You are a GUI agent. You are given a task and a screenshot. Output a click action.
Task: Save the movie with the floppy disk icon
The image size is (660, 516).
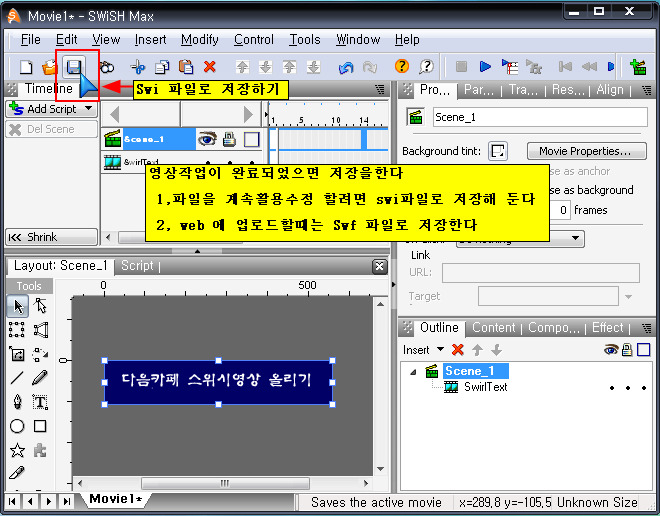[x=74, y=66]
